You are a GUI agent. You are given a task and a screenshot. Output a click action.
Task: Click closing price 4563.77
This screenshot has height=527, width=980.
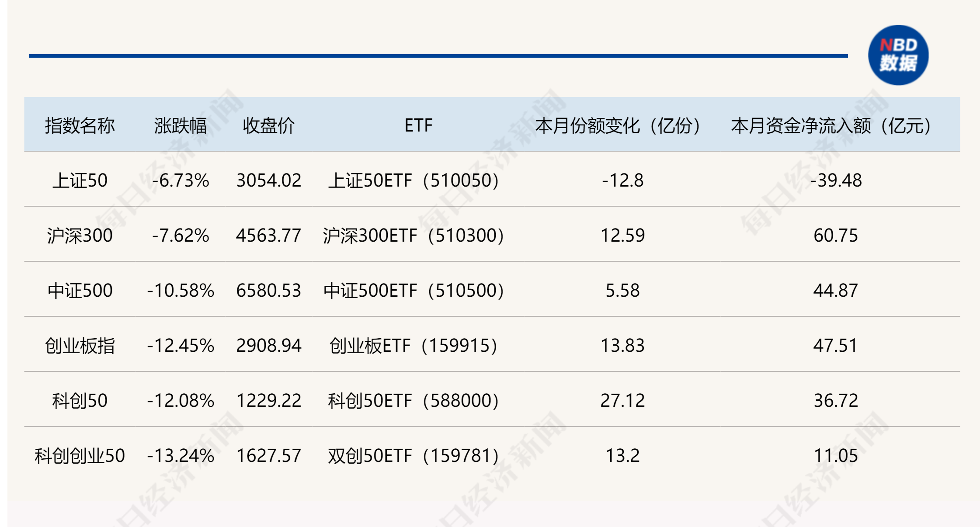tap(268, 236)
